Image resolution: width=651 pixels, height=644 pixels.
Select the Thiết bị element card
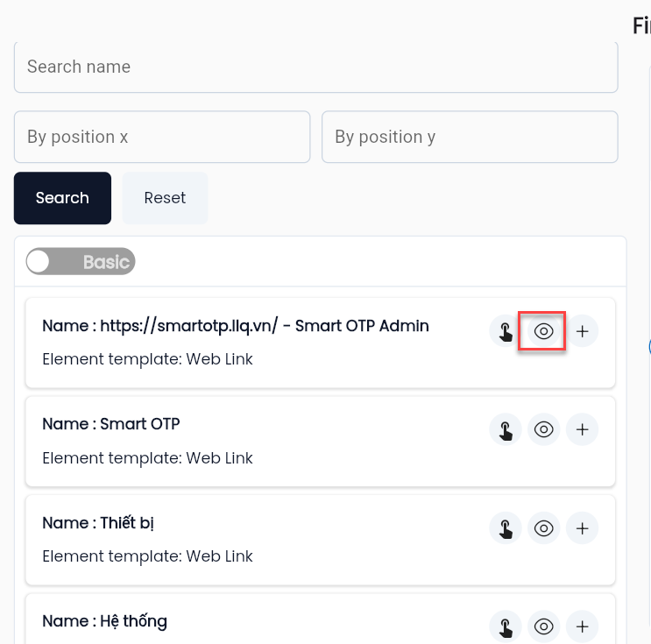coord(320,540)
